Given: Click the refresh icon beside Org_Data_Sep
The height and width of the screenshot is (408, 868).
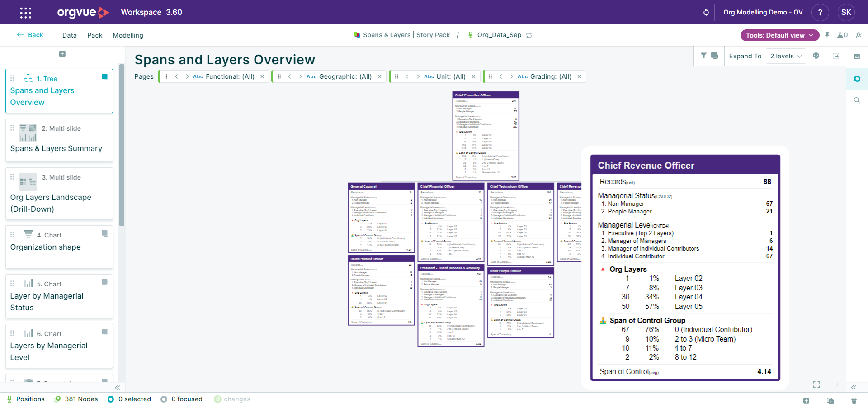Looking at the screenshot, I should pos(529,35).
